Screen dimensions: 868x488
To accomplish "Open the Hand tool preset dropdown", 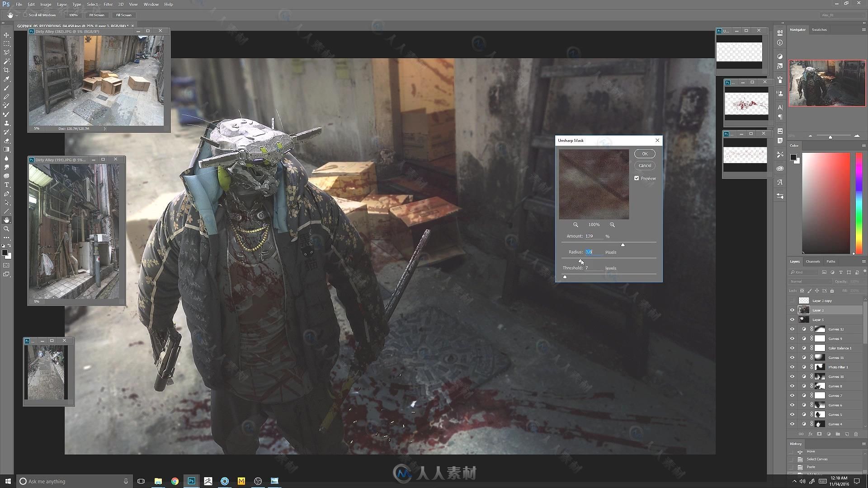I will pyautogui.click(x=17, y=15).
